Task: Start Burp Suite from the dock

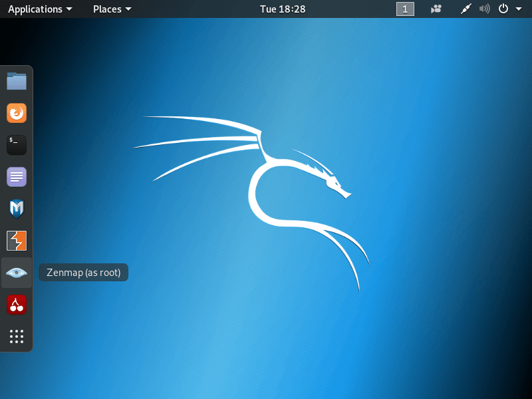Action: pyautogui.click(x=16, y=241)
